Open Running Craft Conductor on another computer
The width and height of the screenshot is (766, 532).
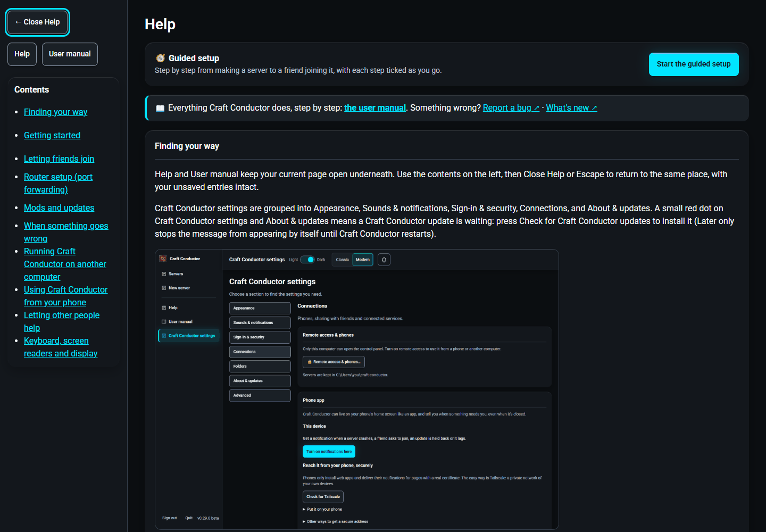(x=65, y=264)
